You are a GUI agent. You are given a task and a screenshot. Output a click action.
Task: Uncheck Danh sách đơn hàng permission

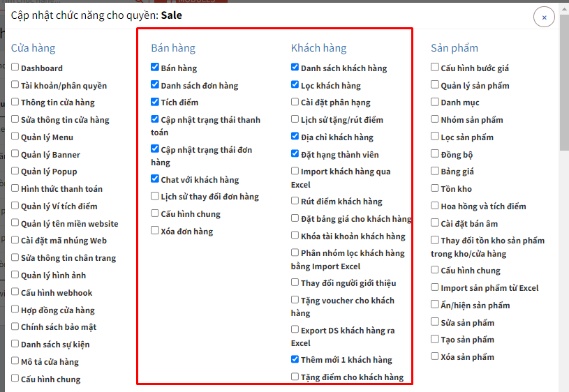155,85
